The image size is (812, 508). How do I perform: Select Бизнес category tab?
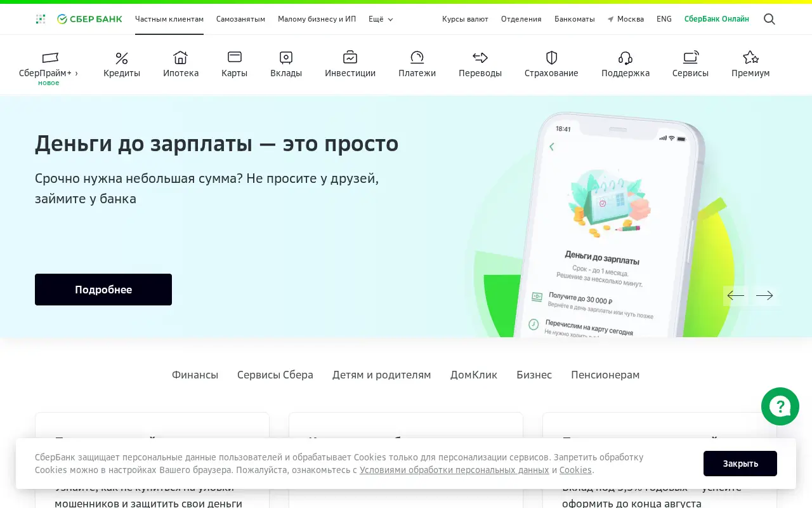tap(534, 375)
